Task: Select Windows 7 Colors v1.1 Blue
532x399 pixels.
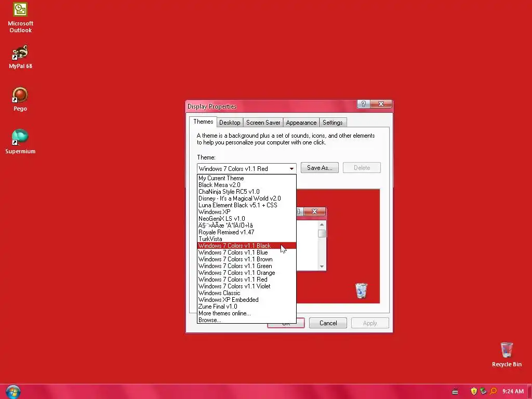Action: (x=247, y=252)
